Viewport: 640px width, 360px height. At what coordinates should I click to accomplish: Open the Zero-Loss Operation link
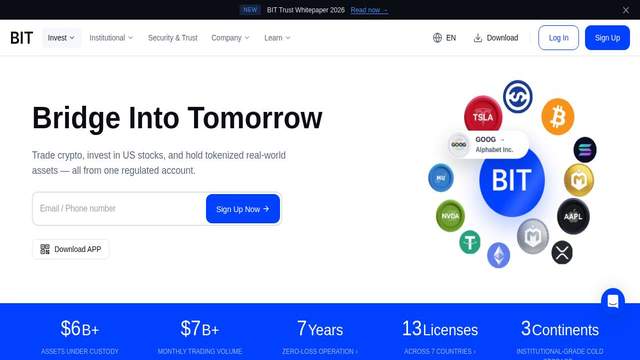320,351
